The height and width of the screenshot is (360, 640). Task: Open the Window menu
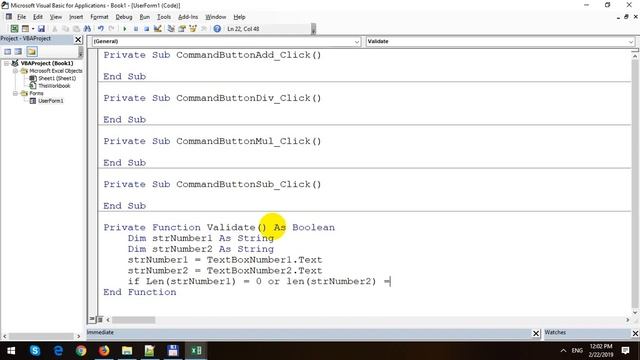coord(216,17)
